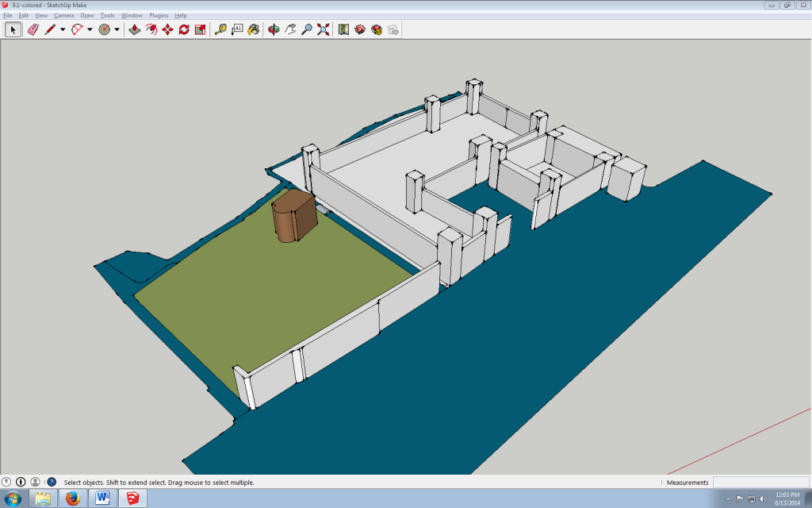Pick the Rotate tool

click(x=184, y=29)
